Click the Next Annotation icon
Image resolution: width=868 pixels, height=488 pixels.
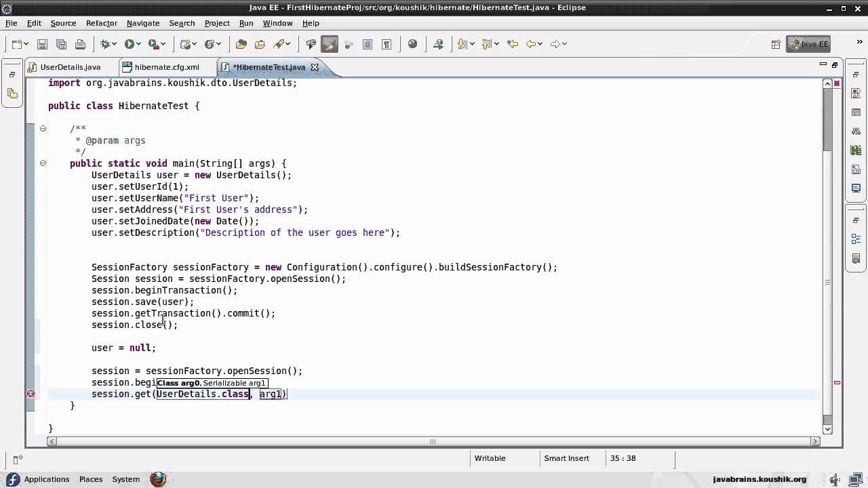point(463,44)
